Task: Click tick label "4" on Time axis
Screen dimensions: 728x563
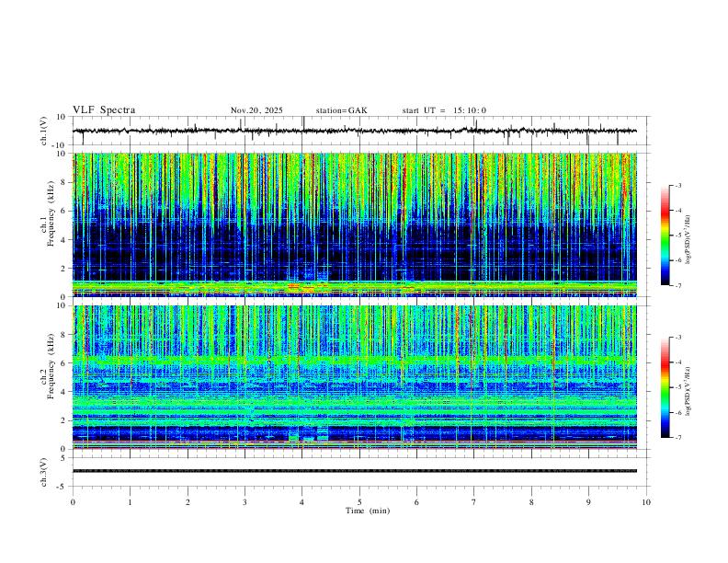Action: click(302, 502)
